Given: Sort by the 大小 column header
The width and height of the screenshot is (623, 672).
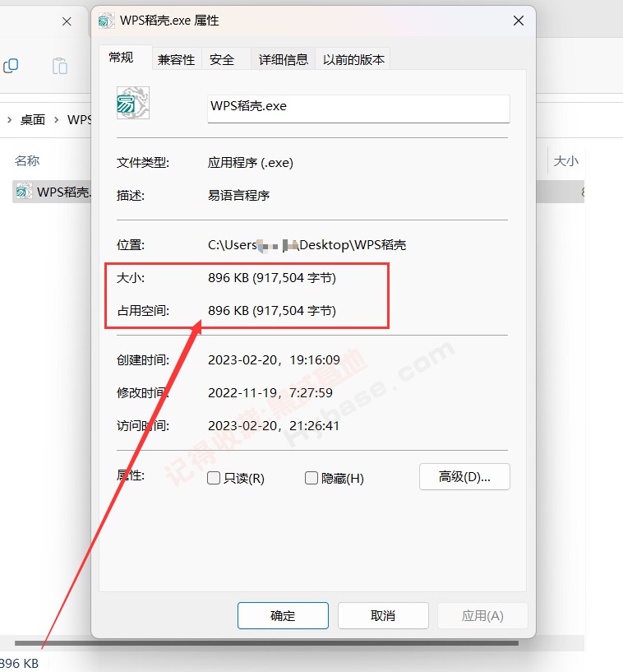Looking at the screenshot, I should pos(565,161).
